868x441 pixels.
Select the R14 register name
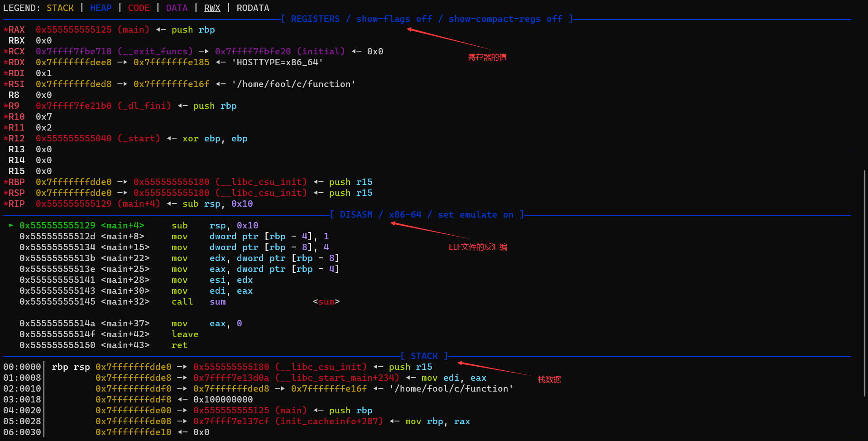point(16,160)
